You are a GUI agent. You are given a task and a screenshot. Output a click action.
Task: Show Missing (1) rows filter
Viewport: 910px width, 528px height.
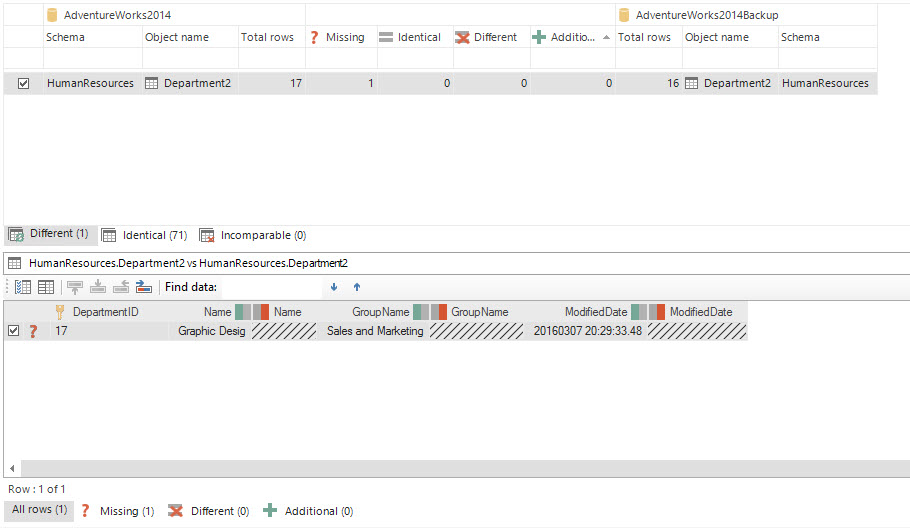[x=118, y=511]
